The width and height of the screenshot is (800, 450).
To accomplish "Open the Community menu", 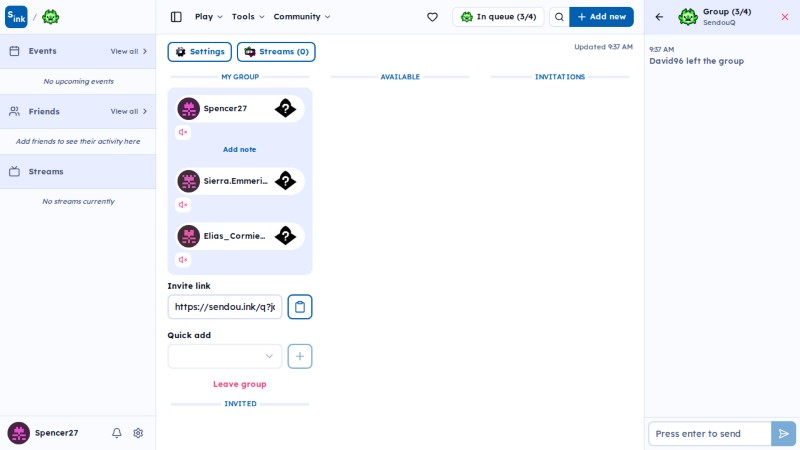I will pos(302,17).
